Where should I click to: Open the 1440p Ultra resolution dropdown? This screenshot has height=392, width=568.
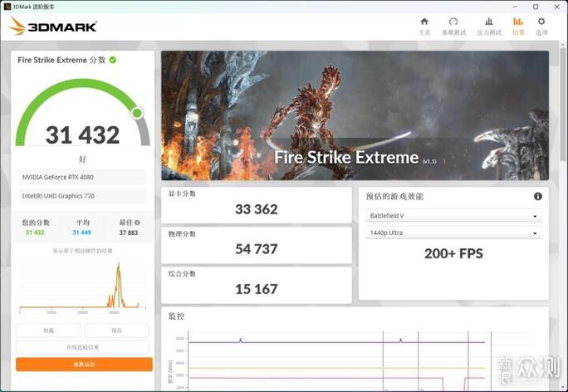[453, 233]
